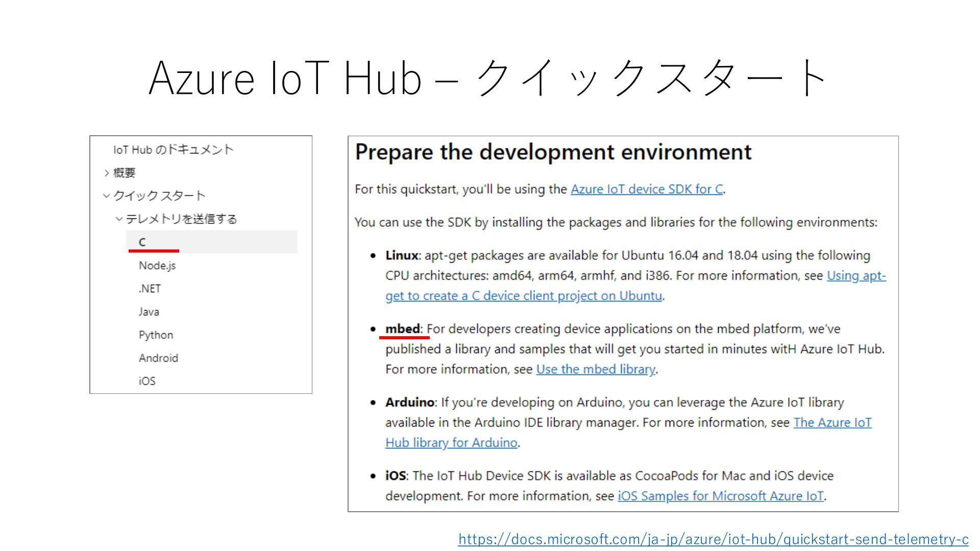Collapse the クイック スタート chevron
Screen dimensions: 980x551
(106, 196)
